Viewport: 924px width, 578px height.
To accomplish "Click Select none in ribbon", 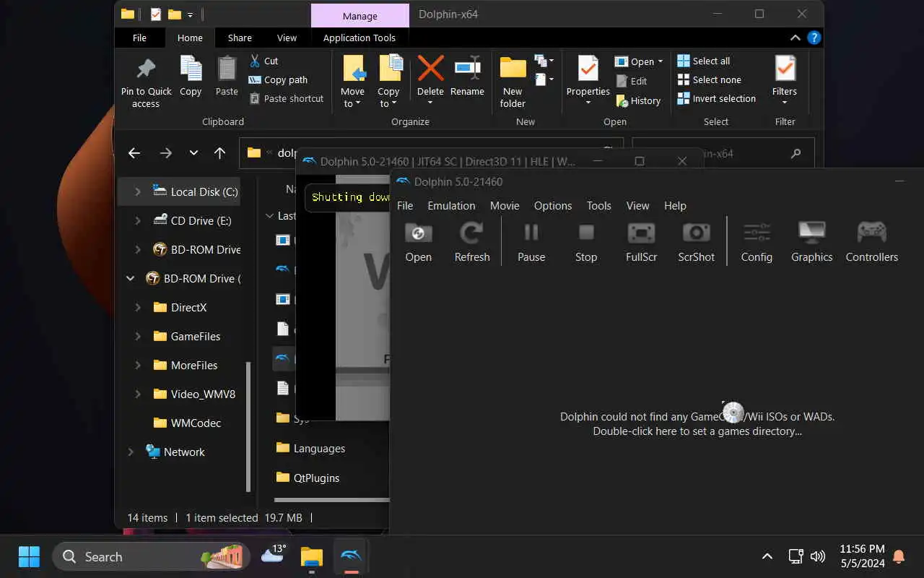I will click(709, 79).
